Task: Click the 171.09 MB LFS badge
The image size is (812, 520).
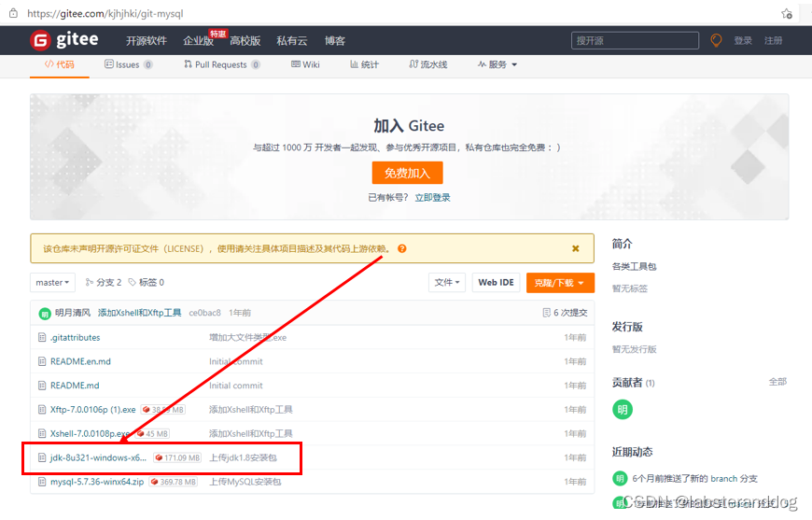Action: 177,457
